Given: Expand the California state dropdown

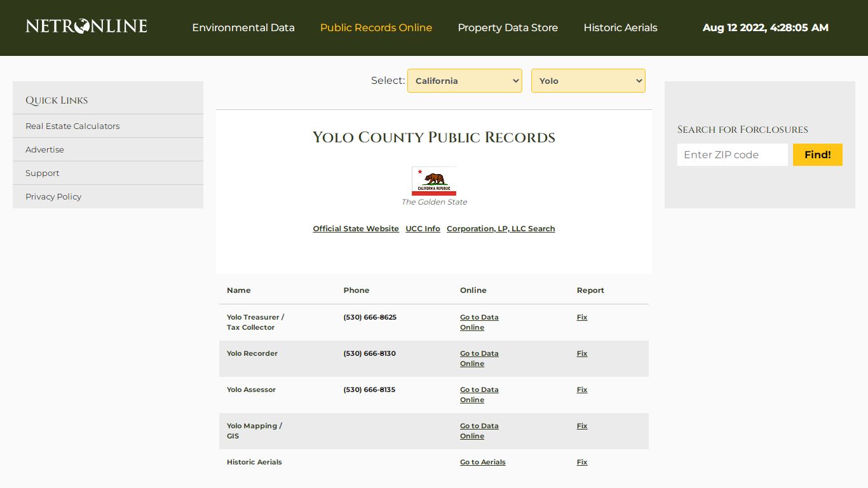Looking at the screenshot, I should [x=465, y=81].
